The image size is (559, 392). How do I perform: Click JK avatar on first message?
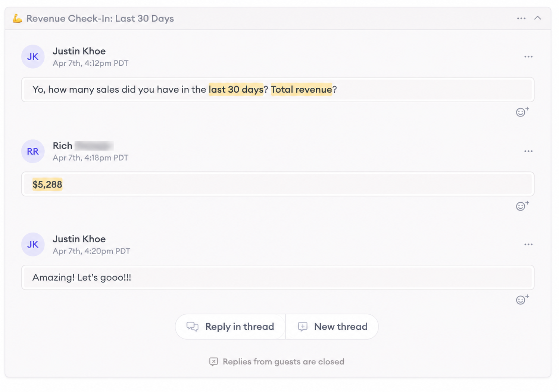pyautogui.click(x=33, y=57)
